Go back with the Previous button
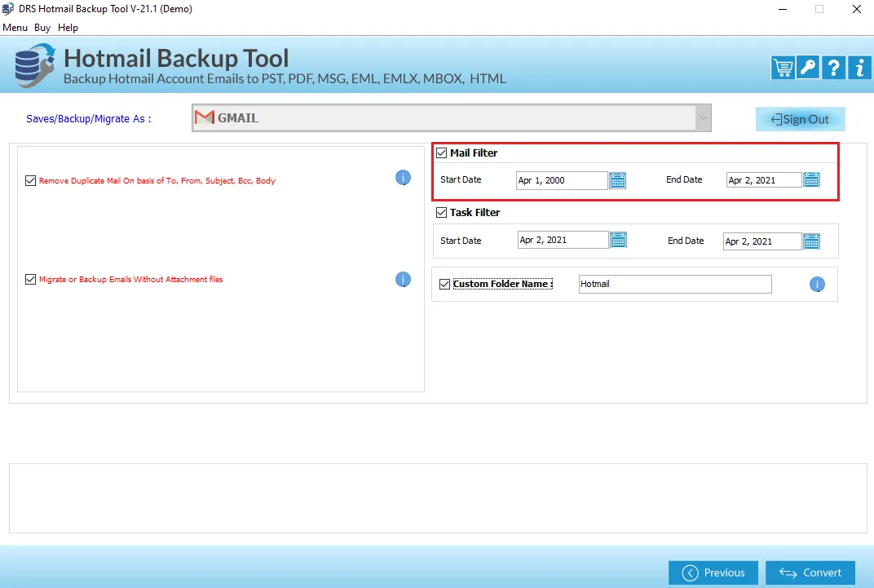This screenshot has height=588, width=874. pyautogui.click(x=713, y=573)
